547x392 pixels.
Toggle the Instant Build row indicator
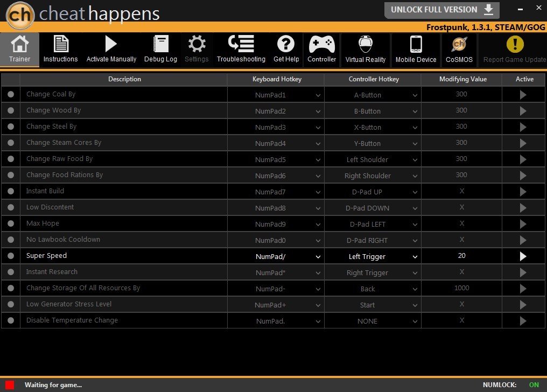(x=11, y=191)
